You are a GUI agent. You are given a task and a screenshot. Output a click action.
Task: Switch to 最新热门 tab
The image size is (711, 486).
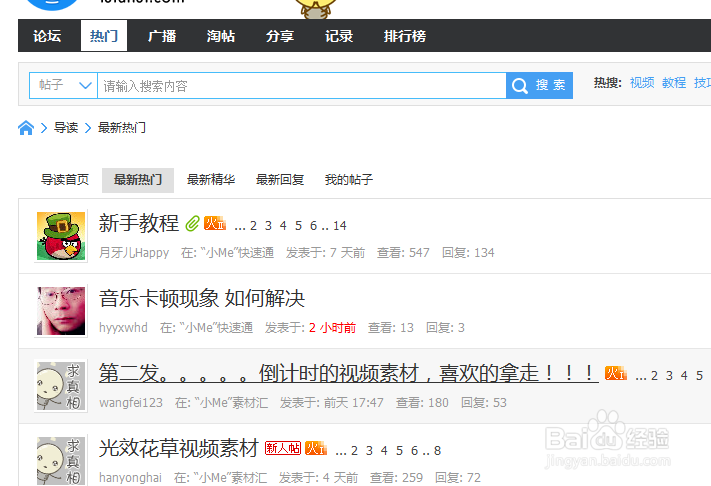pyautogui.click(x=138, y=180)
